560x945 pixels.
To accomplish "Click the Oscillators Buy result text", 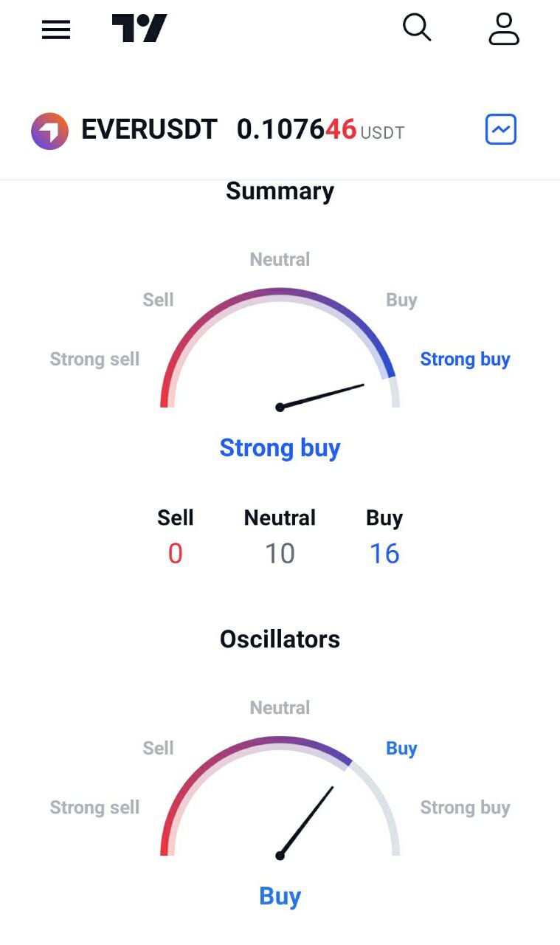I will [x=280, y=896].
